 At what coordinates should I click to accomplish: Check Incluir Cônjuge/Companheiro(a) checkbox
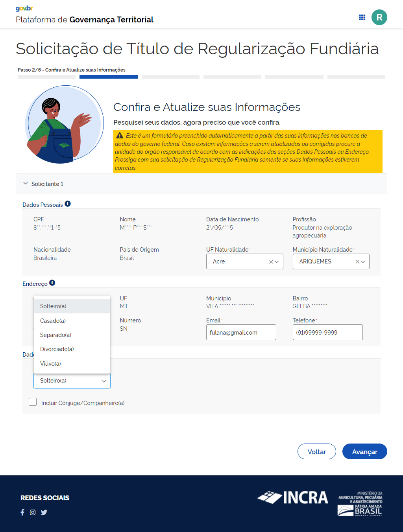33,402
